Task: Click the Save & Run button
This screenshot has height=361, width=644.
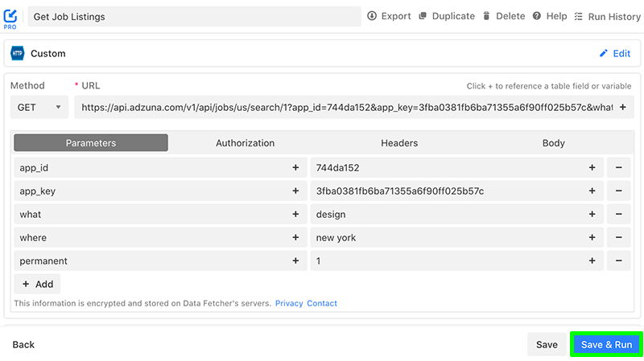Action: (606, 345)
